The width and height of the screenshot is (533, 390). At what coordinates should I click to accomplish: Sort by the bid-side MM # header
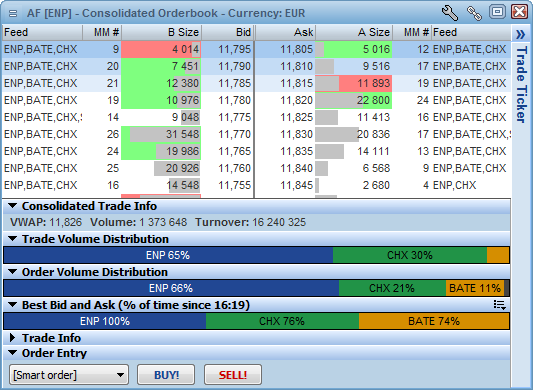pos(102,32)
